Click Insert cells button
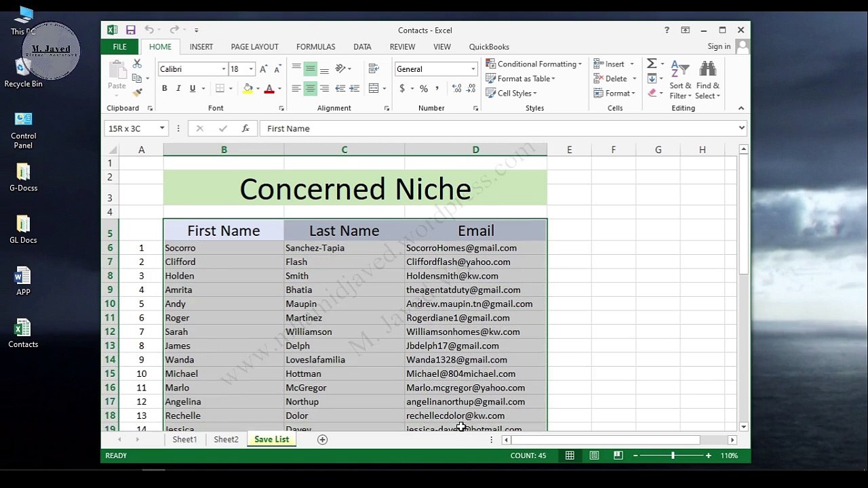This screenshot has width=868, height=488. 609,64
